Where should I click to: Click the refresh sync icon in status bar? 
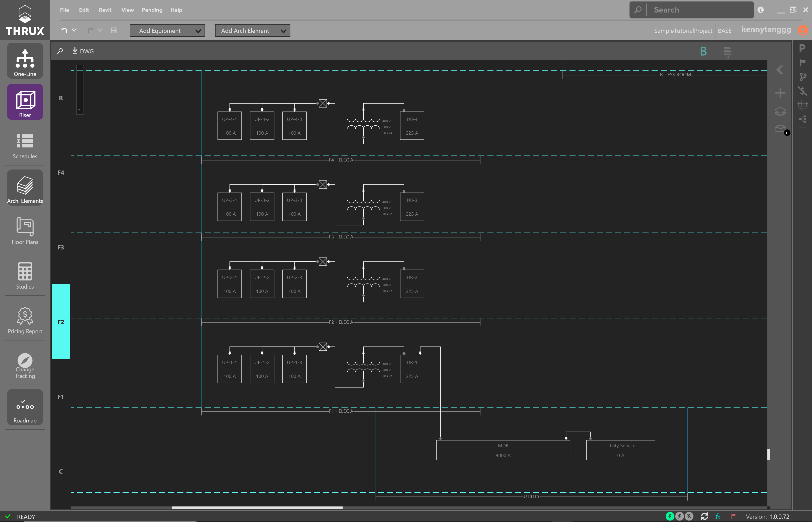click(704, 516)
